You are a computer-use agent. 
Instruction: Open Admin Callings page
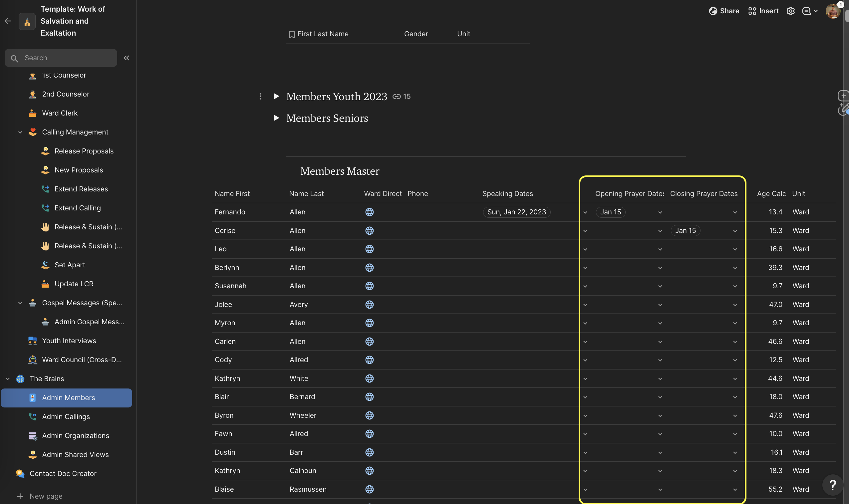pyautogui.click(x=66, y=416)
